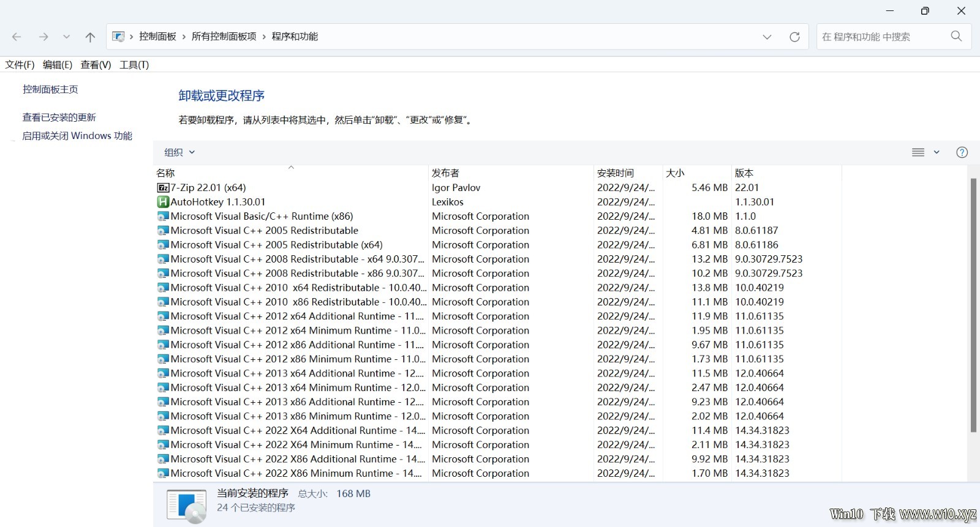Expand the chevron before 控制面板 in breadcrumb
Screen dimensions: 980x527
[x=131, y=37]
